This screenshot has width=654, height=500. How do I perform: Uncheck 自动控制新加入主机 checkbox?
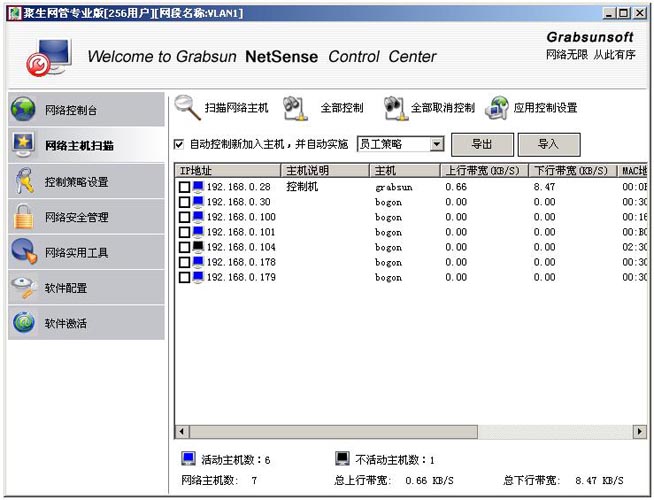179,144
